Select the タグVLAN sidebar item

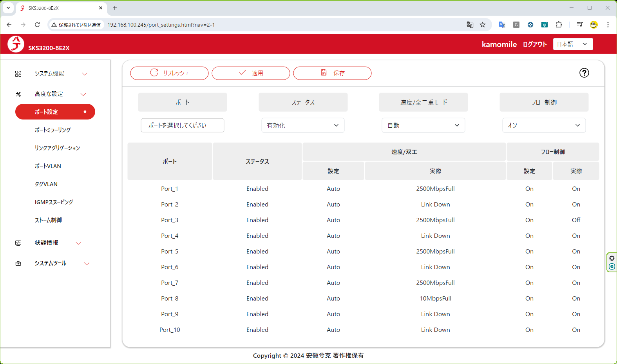[x=46, y=184]
